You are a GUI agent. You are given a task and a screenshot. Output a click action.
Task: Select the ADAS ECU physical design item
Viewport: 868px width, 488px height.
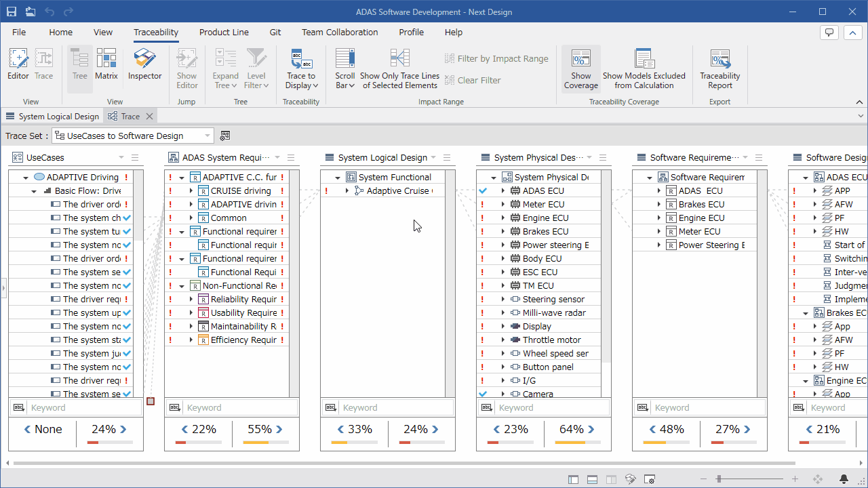tap(543, 191)
